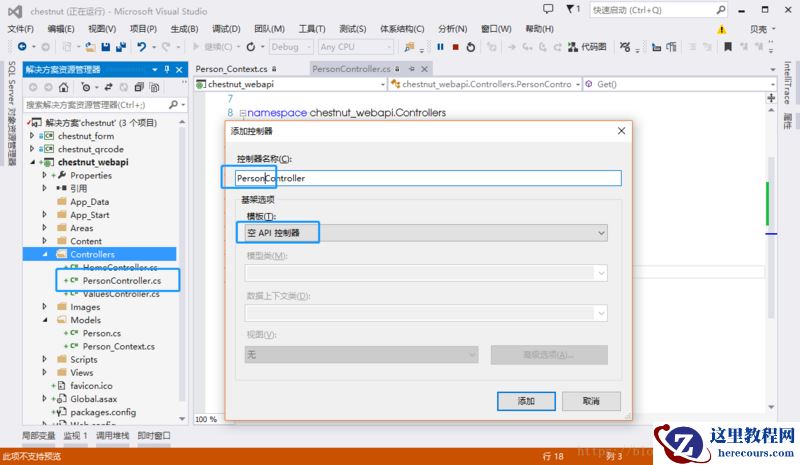This screenshot has height=465, width=800.
Task: Open the Get() member dropdown
Action: tap(680, 84)
